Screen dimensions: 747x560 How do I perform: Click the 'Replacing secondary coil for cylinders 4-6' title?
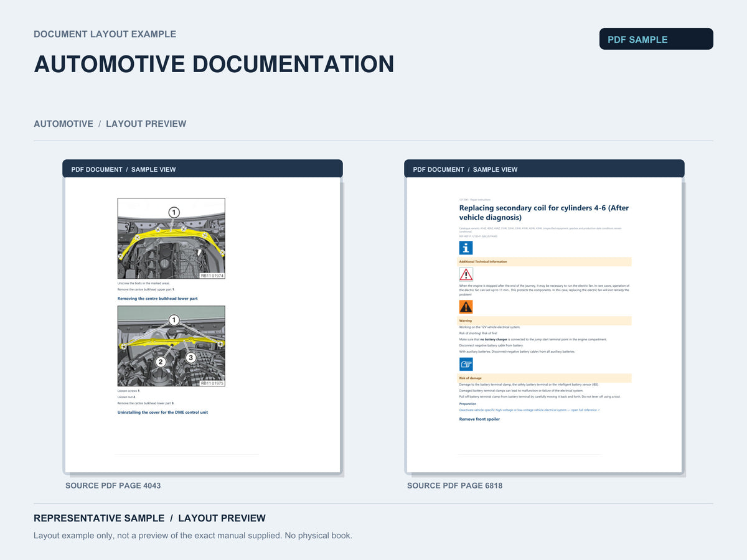coord(544,213)
